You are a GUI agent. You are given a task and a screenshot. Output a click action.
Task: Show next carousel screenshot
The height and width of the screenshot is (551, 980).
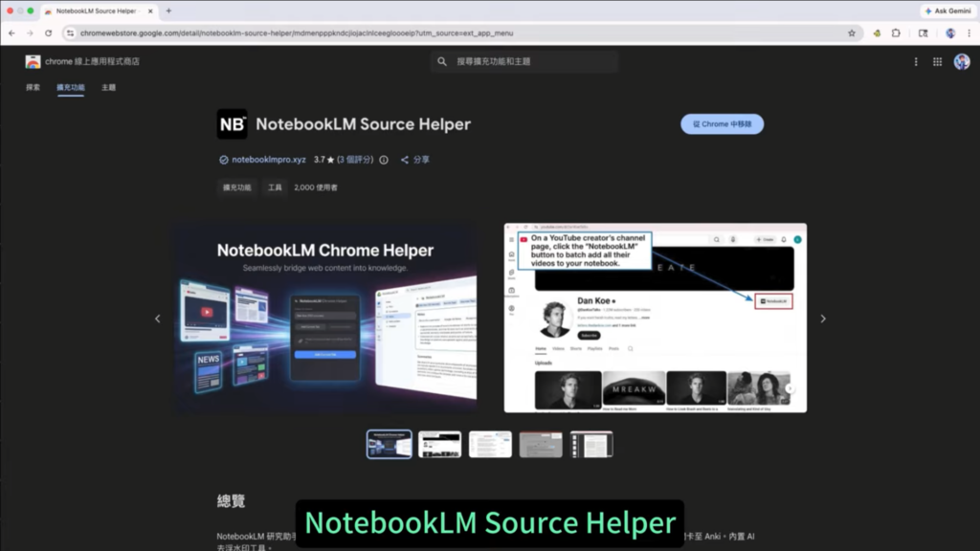(823, 319)
